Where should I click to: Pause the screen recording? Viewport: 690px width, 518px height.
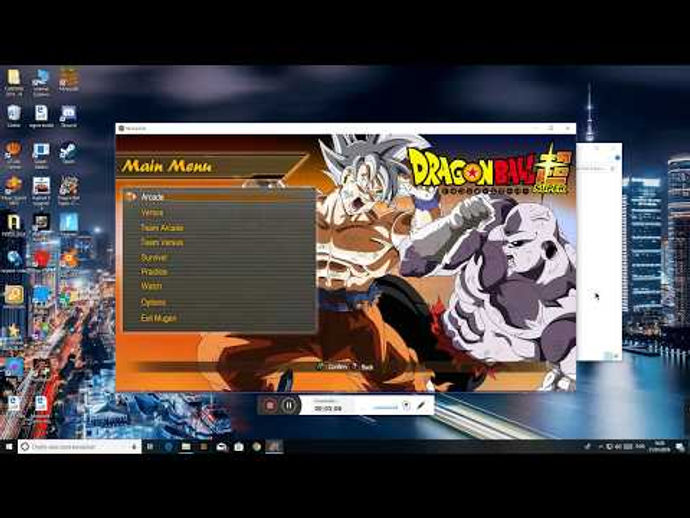289,405
